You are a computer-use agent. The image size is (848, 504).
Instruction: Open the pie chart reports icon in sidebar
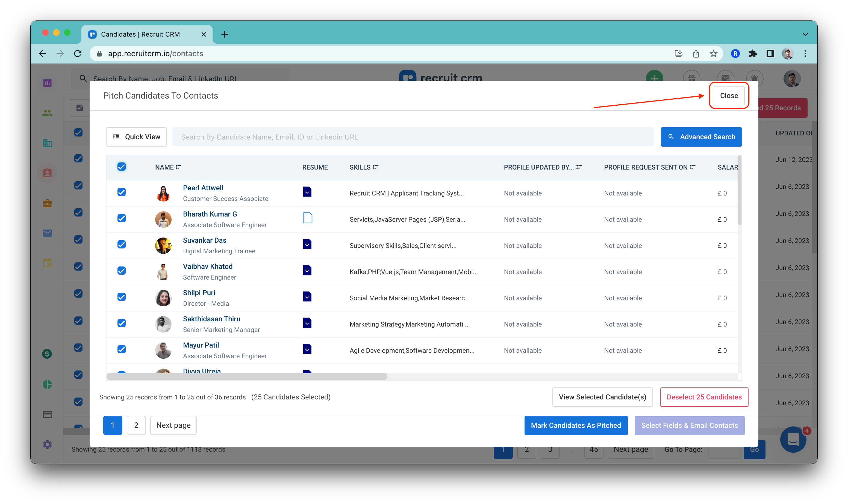(x=47, y=384)
